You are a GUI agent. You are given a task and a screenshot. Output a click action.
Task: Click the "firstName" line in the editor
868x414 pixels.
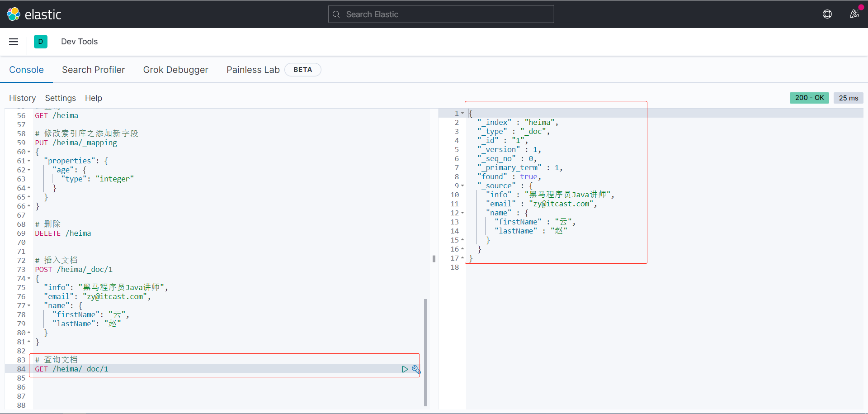(91, 315)
